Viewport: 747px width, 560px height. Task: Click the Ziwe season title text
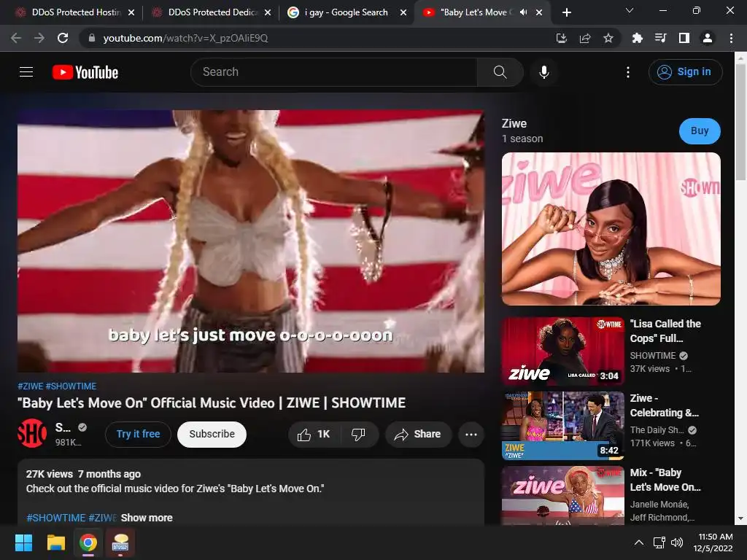click(514, 124)
